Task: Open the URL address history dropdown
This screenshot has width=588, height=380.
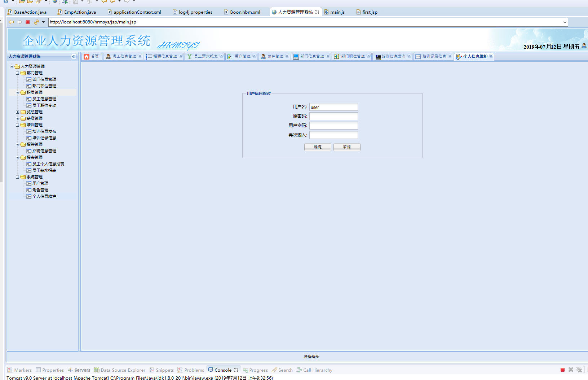Action: (565, 22)
